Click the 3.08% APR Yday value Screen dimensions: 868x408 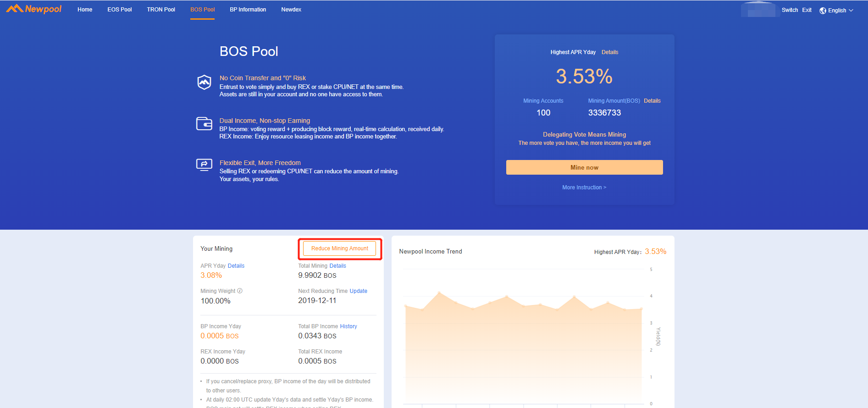[x=211, y=276]
